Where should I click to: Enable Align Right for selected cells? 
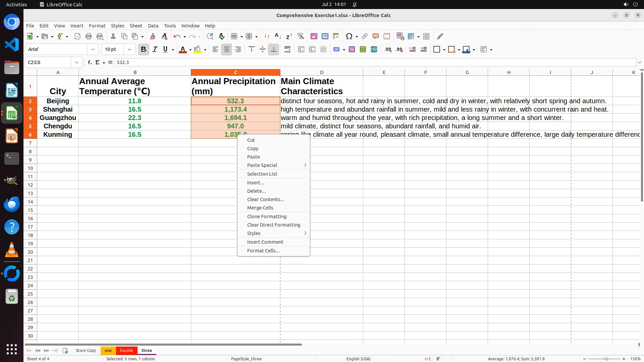pos(238,49)
